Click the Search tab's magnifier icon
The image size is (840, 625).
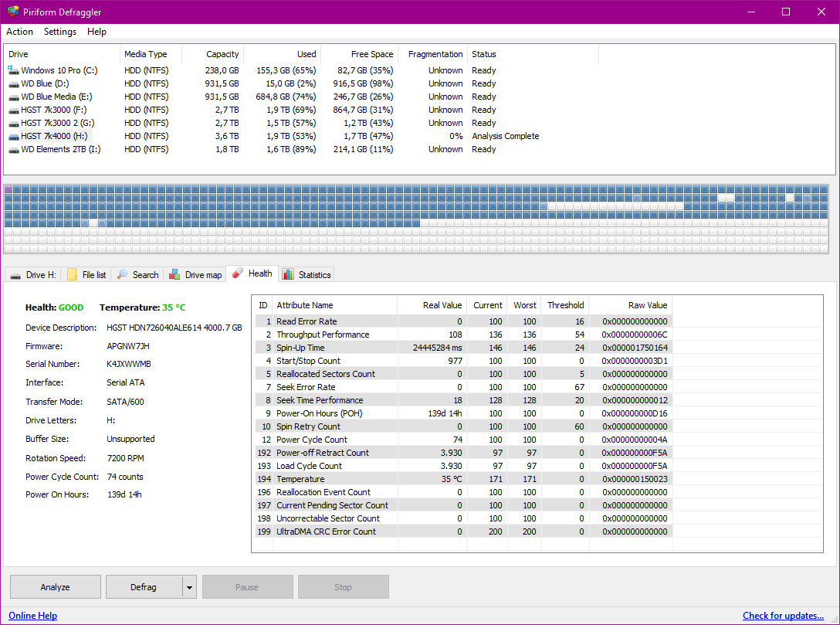(122, 274)
